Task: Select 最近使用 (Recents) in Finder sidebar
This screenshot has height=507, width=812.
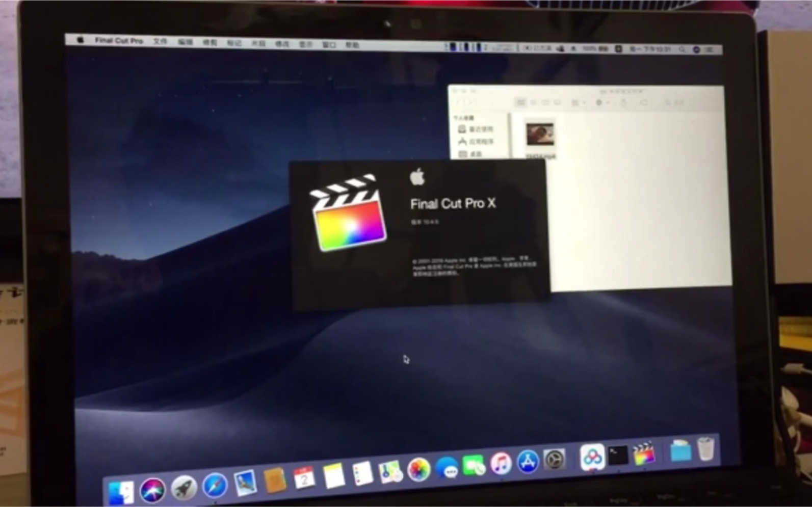Action: tap(476, 129)
